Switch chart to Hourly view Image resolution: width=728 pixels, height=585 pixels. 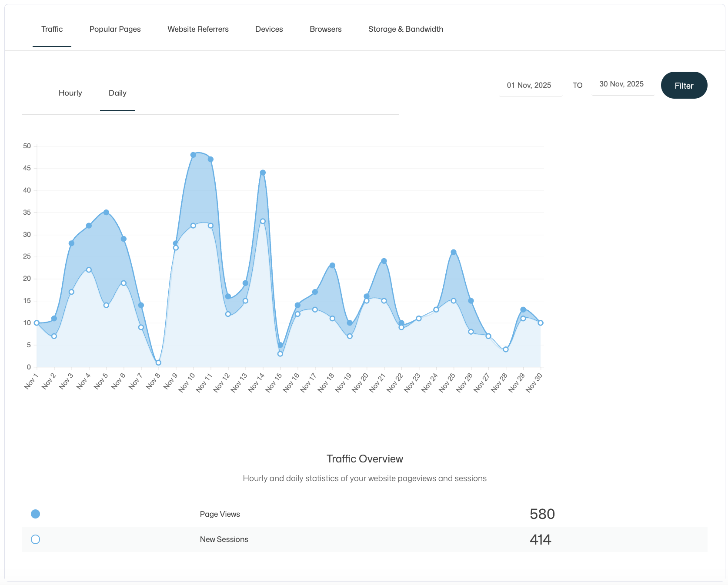click(x=70, y=93)
